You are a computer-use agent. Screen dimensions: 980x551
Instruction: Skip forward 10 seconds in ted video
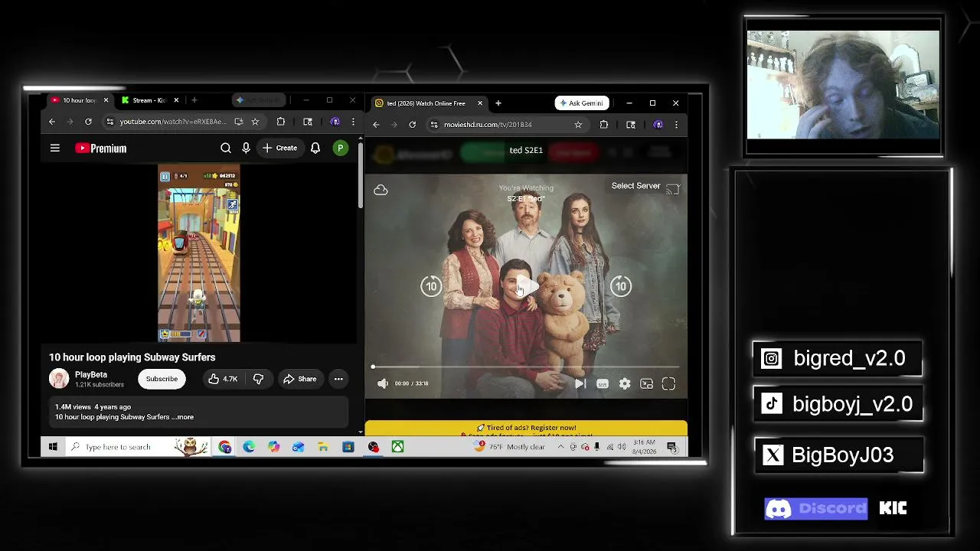(x=621, y=286)
